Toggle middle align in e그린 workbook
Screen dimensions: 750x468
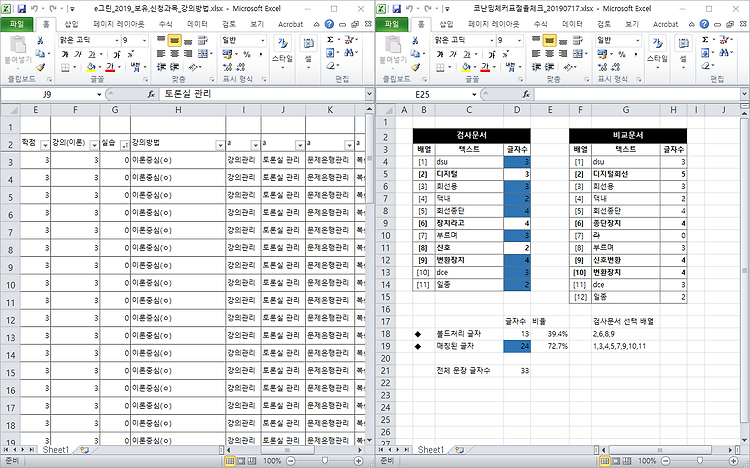point(175,41)
